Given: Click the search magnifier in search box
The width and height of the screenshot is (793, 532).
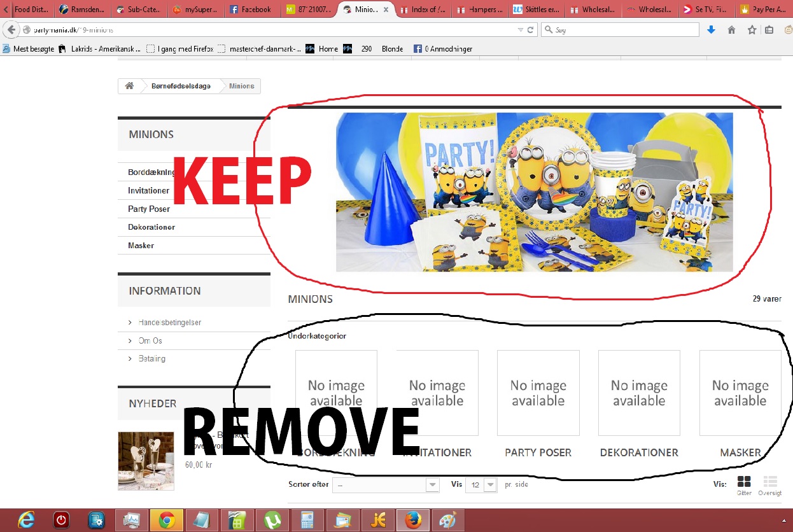Looking at the screenshot, I should [549, 30].
